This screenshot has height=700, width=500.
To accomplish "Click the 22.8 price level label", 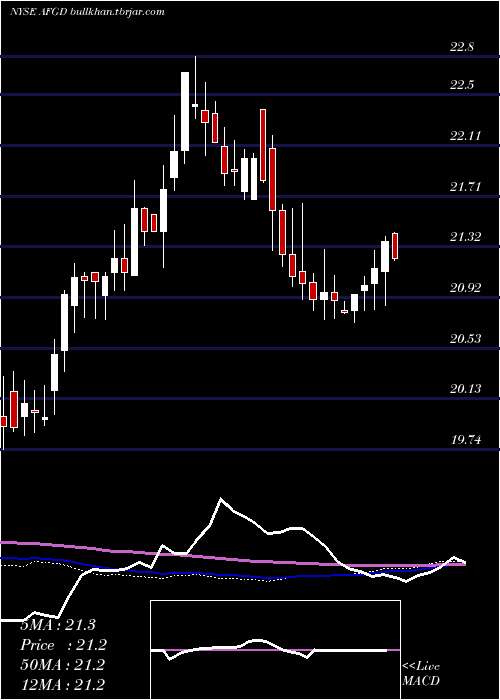I will coord(462,47).
